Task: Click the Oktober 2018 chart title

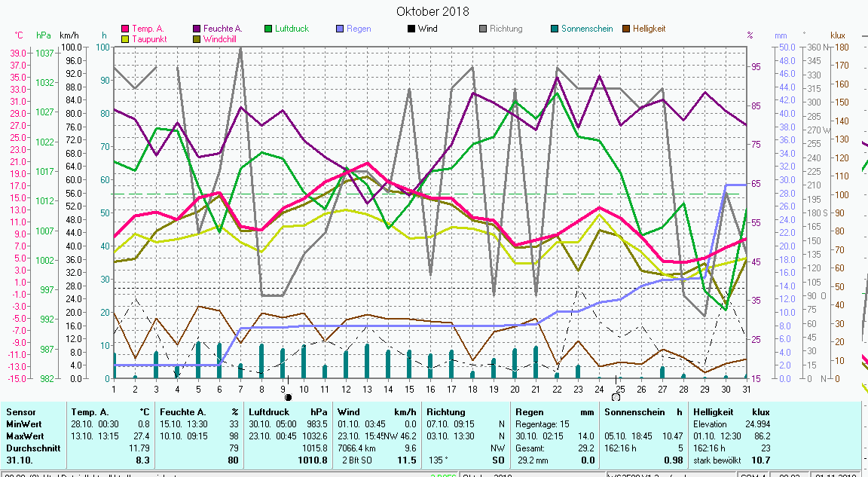Action: tap(432, 11)
